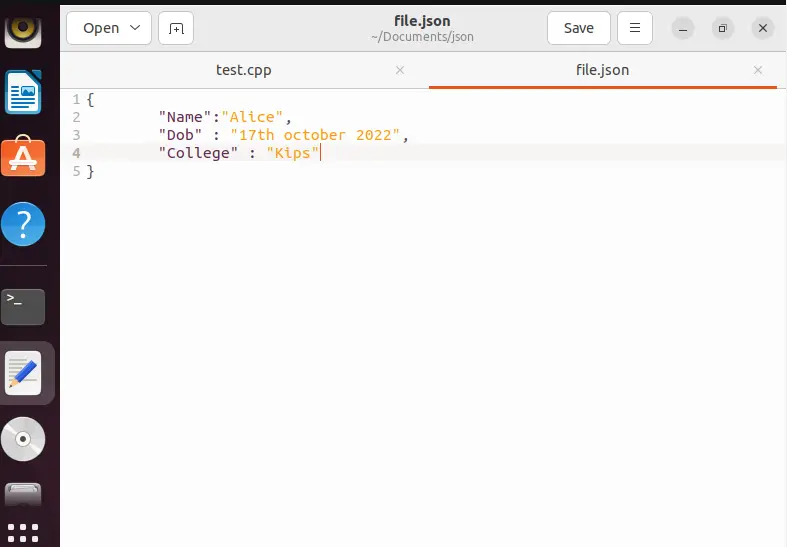Click the drawer icon in the dock
This screenshot has height=547, width=787.
(23, 494)
